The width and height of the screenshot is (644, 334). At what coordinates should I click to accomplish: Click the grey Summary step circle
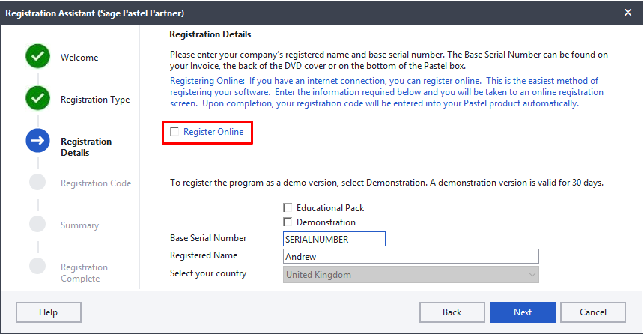tap(37, 225)
